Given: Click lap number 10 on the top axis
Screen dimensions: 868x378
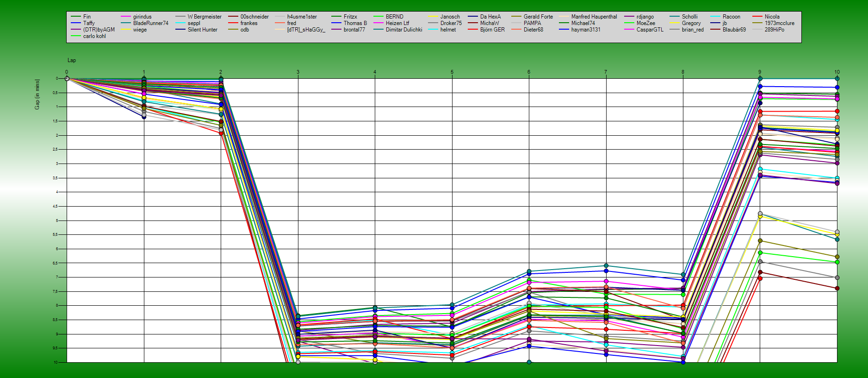Looking at the screenshot, I should [x=837, y=72].
